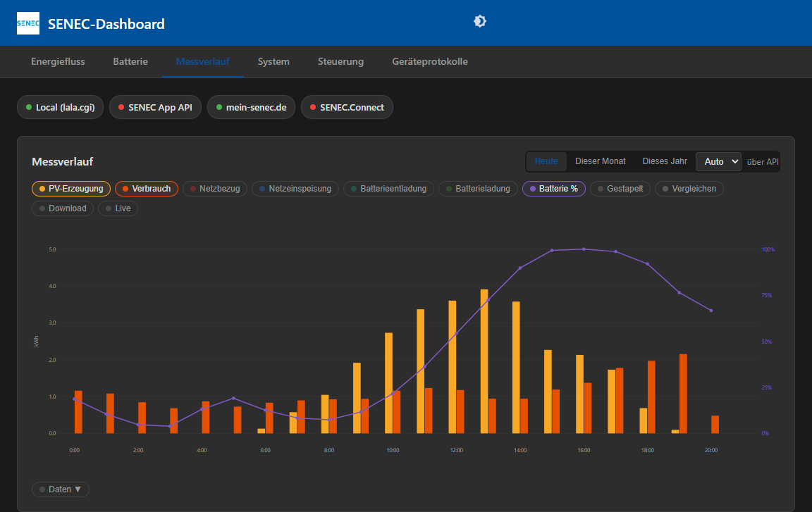The height and width of the screenshot is (512, 812).
Task: Click the Batterie % point at 3:00
Action: pyautogui.click(x=170, y=426)
